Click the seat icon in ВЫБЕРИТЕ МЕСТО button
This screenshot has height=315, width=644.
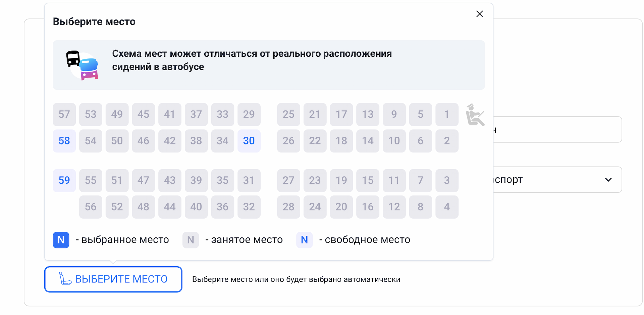point(65,278)
